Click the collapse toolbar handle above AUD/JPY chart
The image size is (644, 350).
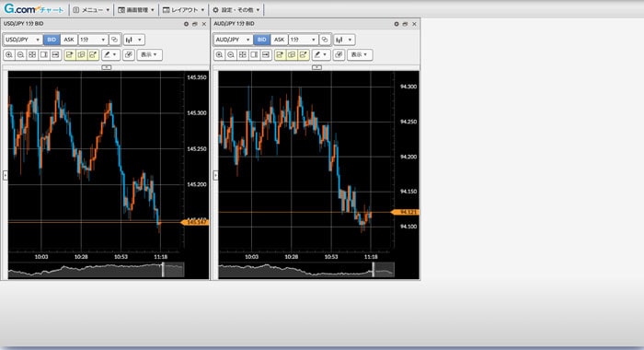(316, 67)
